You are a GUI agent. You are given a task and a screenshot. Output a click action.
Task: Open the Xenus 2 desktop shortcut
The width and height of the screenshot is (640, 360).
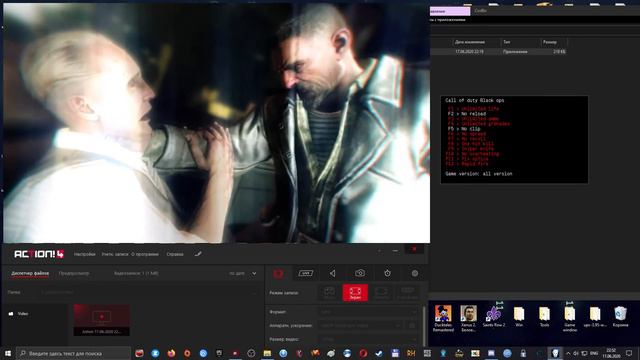469,318
